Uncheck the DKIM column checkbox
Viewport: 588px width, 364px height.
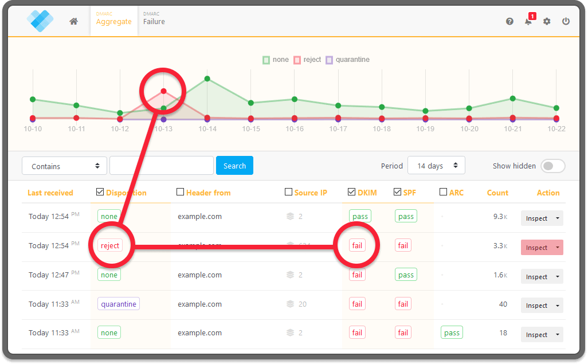click(352, 192)
